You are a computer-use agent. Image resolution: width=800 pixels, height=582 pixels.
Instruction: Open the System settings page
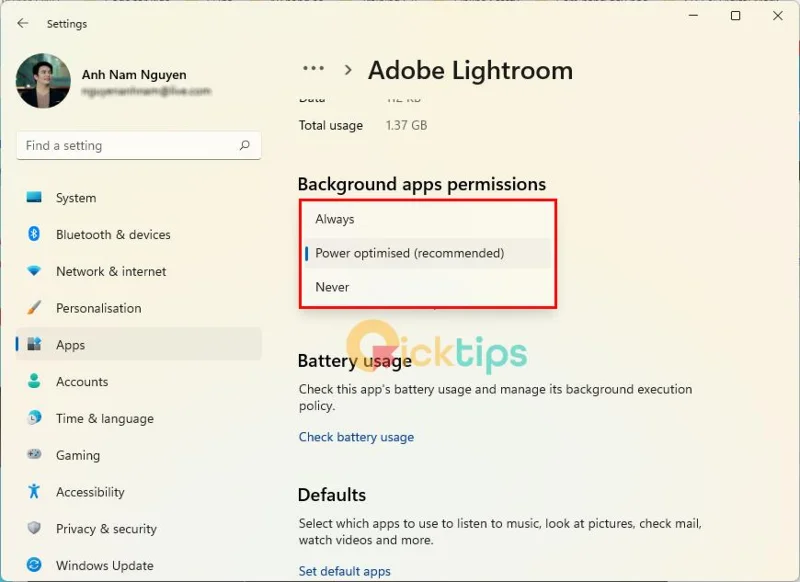point(139,197)
